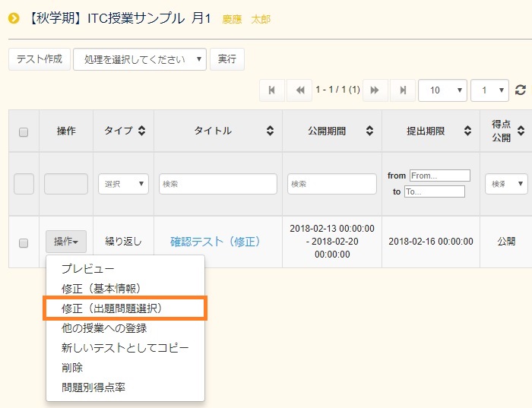Open the 確認テスト（修正） link

(215, 242)
